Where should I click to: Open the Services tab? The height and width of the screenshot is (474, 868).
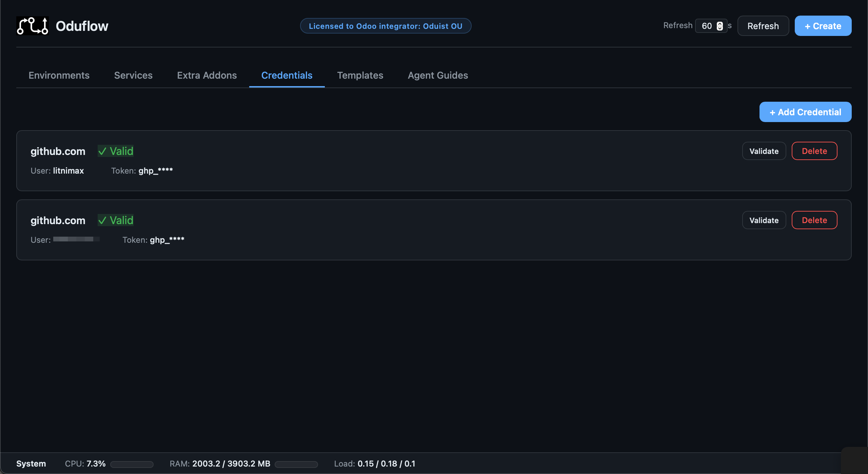point(133,75)
